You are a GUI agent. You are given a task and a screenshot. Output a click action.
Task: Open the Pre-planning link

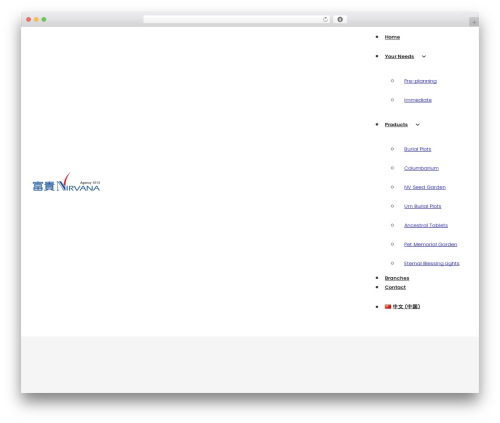point(420,81)
